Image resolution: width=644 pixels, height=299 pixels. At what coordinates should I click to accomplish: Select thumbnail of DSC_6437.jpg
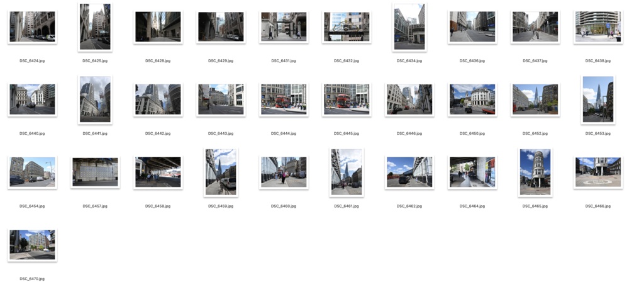pos(535,26)
